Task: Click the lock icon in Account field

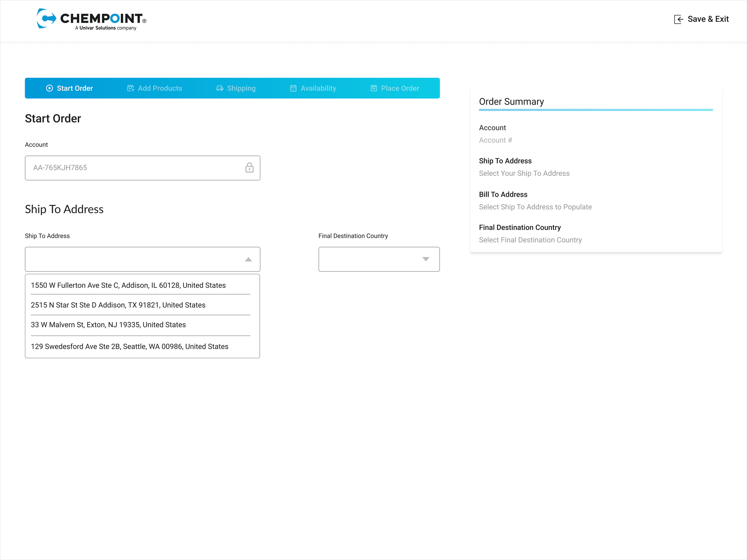Action: [249, 168]
